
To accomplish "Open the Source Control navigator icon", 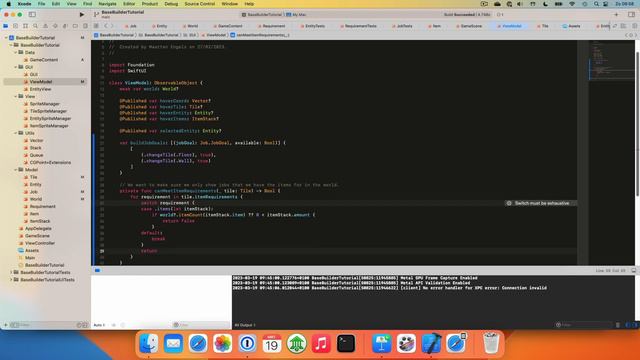I will pos(16,26).
